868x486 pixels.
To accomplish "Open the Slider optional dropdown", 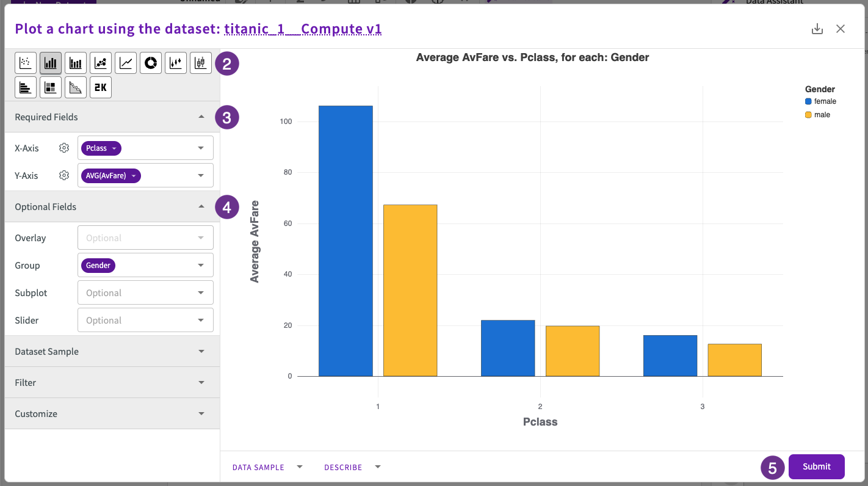I will click(x=145, y=320).
